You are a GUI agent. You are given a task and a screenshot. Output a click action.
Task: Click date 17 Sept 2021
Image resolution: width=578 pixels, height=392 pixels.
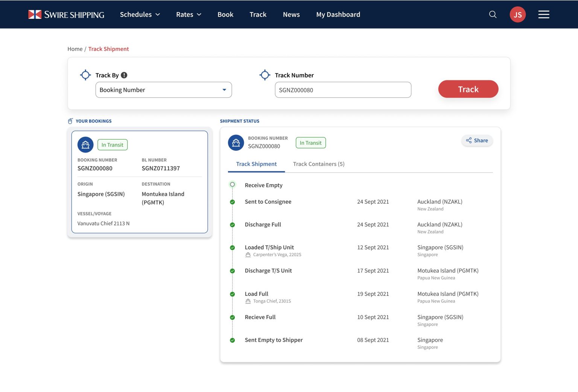tap(373, 271)
